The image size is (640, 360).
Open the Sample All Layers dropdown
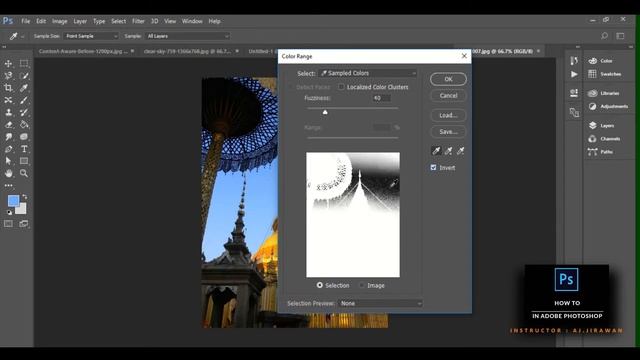click(x=187, y=36)
